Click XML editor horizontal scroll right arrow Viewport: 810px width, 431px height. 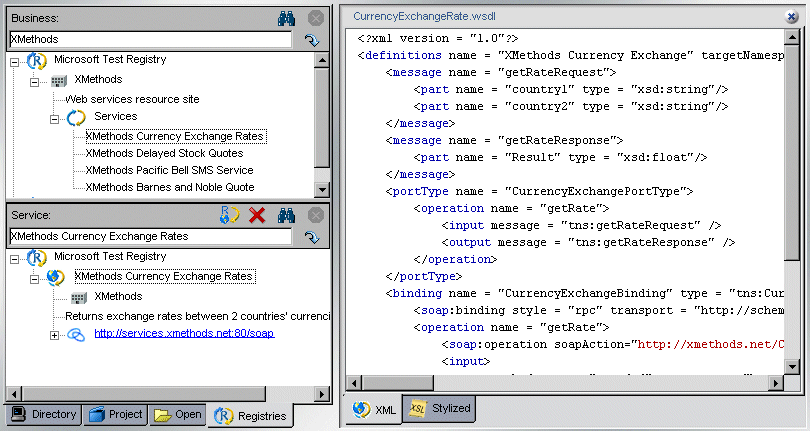click(x=775, y=383)
